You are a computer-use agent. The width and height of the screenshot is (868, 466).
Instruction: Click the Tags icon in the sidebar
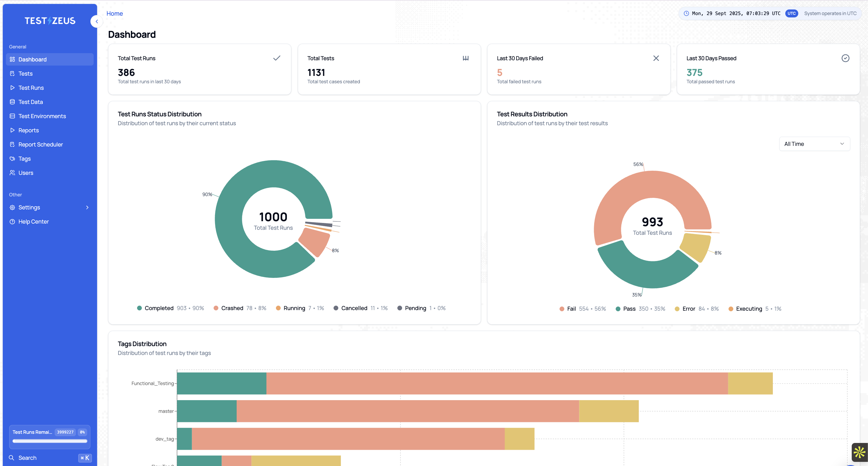tap(12, 159)
